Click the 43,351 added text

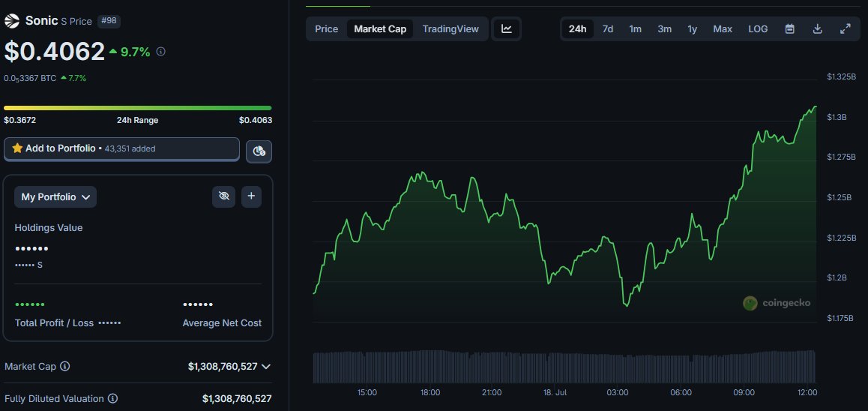130,149
